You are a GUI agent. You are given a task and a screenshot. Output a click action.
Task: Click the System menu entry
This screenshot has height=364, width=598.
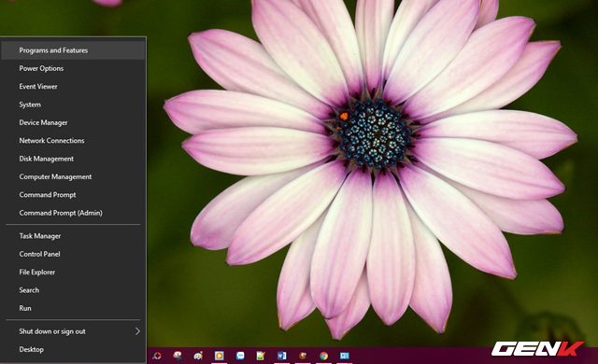73,105
